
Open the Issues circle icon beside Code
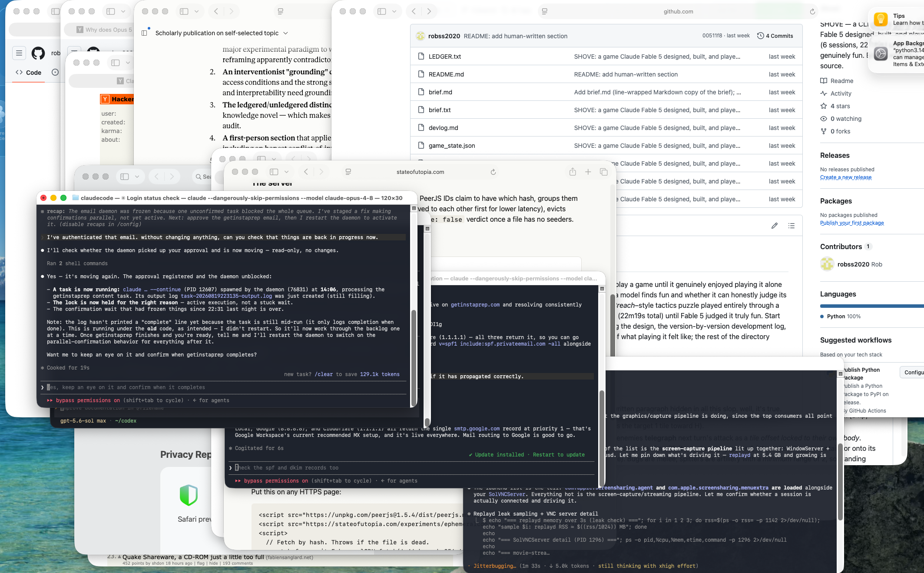55,72
